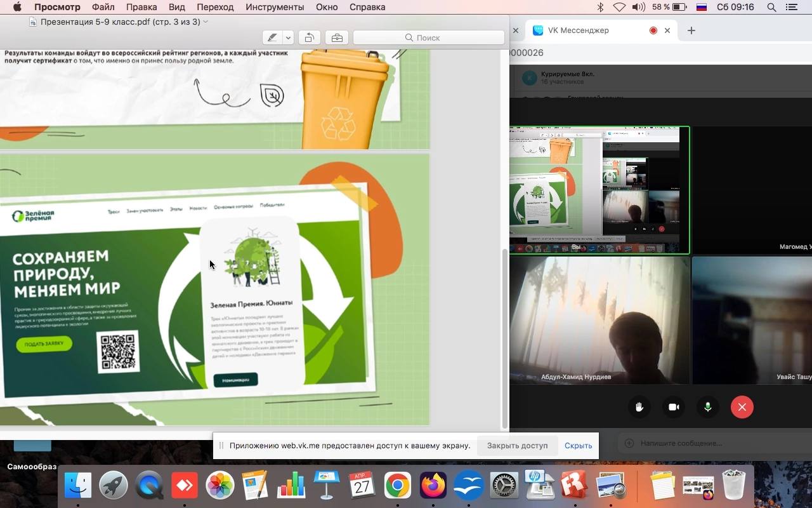Click the Скрыть link in sharing bar
The height and width of the screenshot is (508, 812).
pyautogui.click(x=578, y=445)
